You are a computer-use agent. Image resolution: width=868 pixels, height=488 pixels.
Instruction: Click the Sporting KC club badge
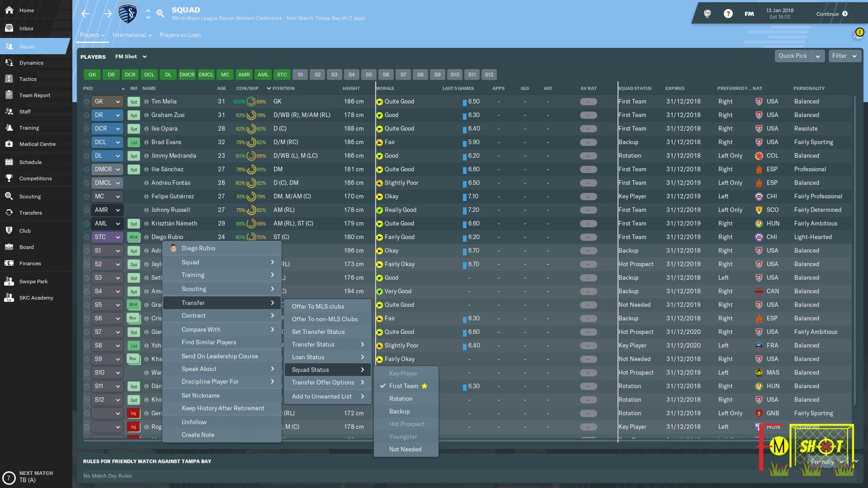[127, 14]
